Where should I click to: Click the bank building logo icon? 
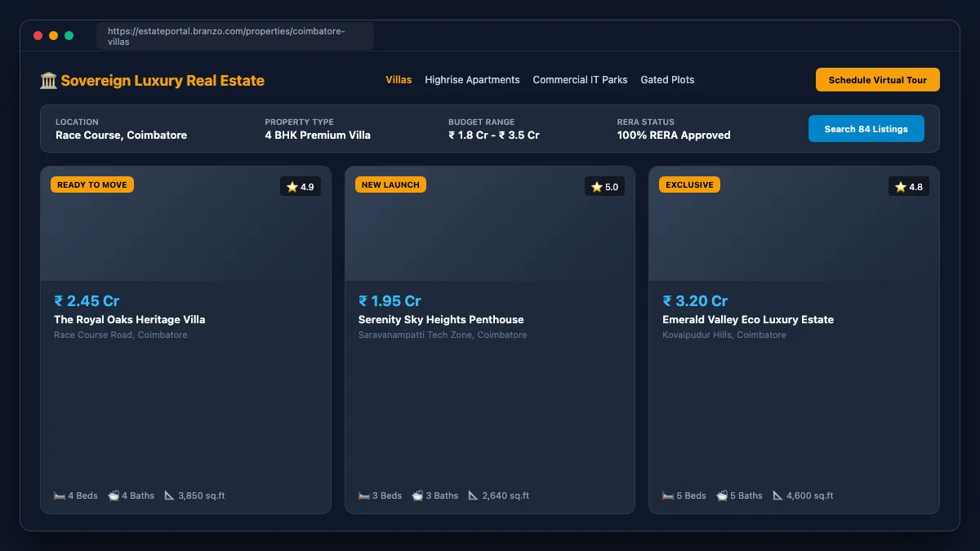(48, 81)
